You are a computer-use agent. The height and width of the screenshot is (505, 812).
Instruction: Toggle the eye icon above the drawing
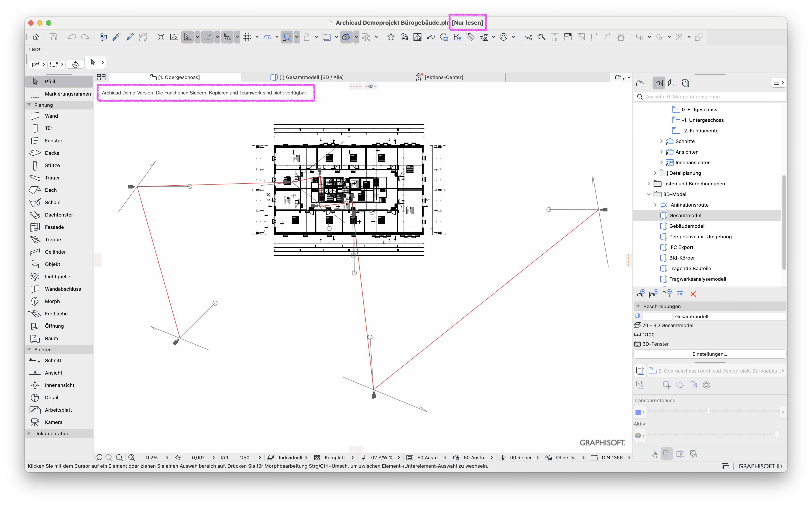click(x=371, y=86)
